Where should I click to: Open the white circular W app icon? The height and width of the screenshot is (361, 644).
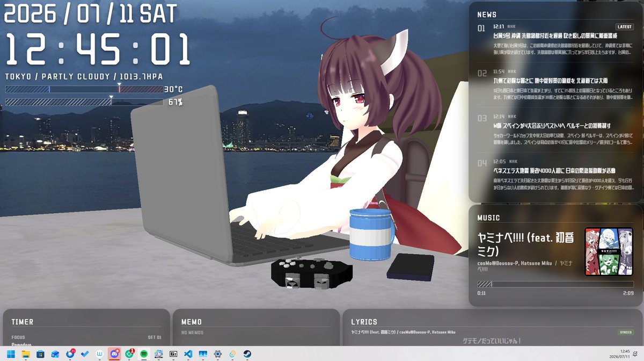pos(100,354)
